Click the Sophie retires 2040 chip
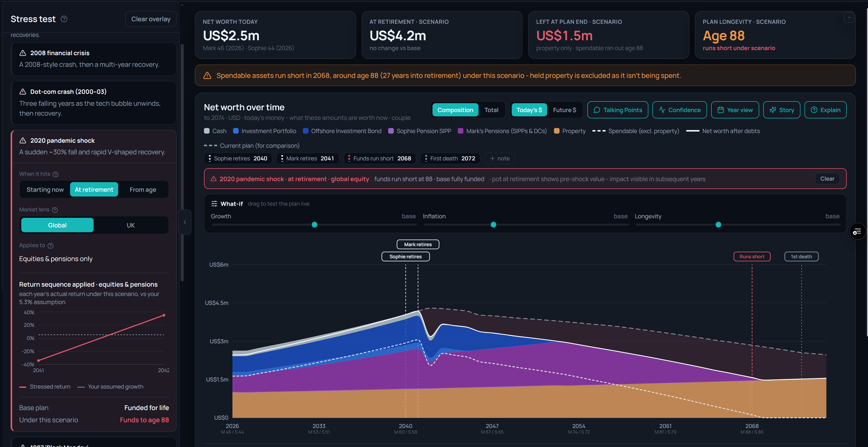Screen dimensions: 868x447 (238, 158)
